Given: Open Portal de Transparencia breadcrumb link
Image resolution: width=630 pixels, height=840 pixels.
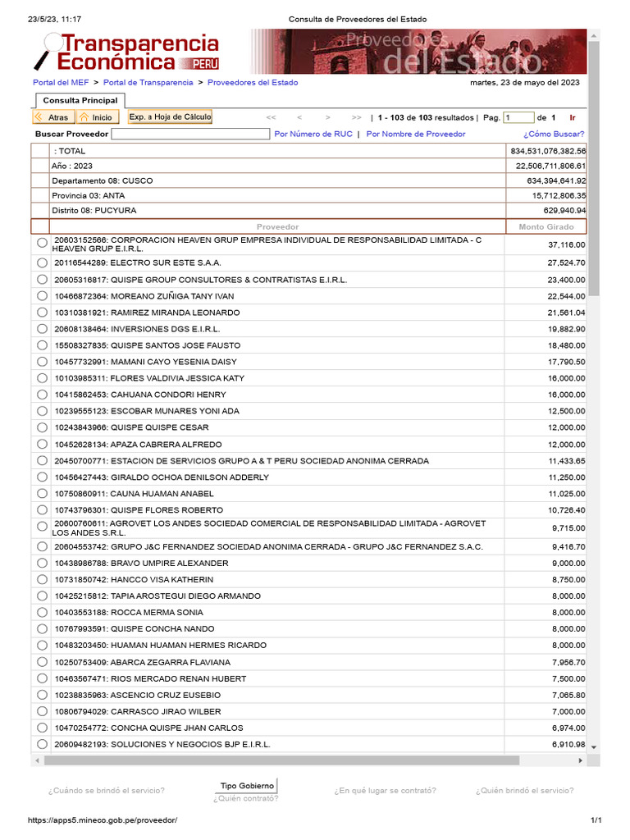Looking at the screenshot, I should click(148, 83).
